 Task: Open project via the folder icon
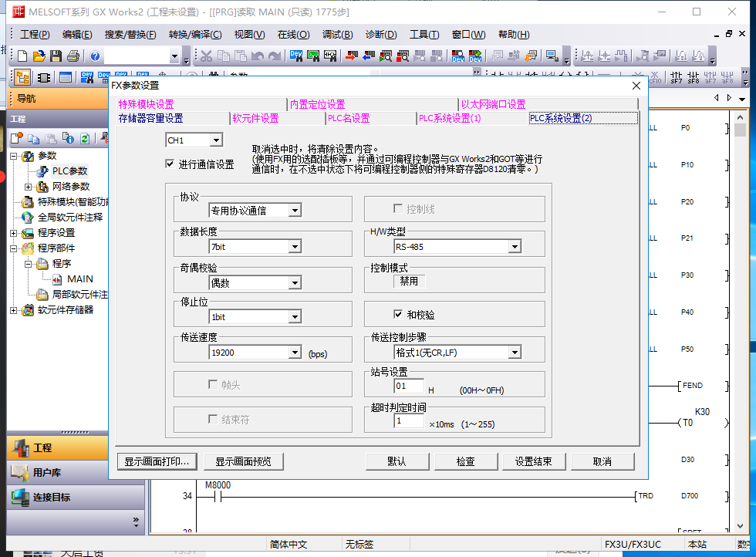tap(39, 56)
